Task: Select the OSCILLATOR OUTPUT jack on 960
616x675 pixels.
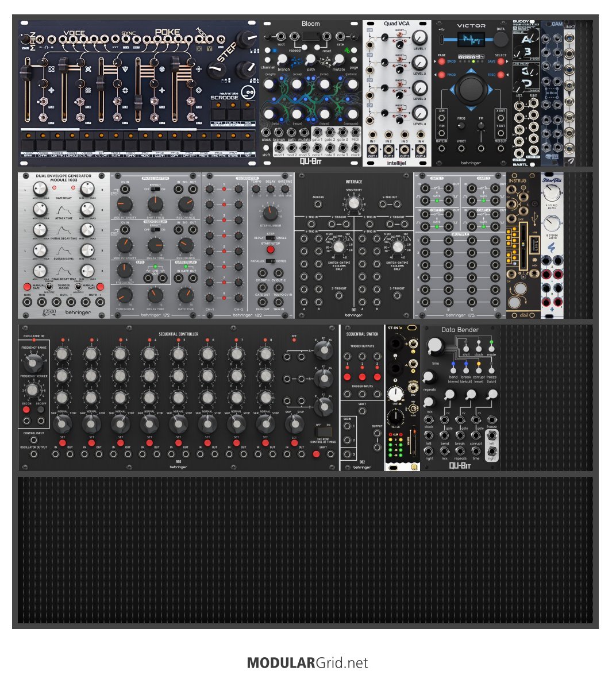Action: [x=33, y=454]
